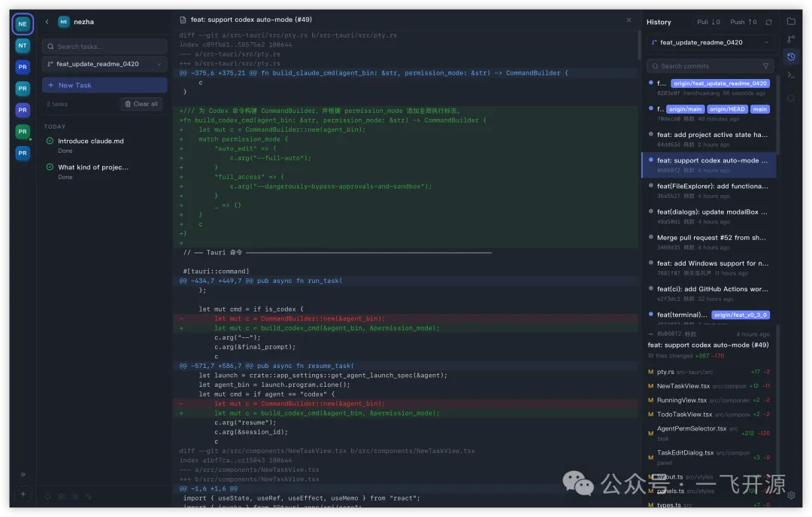812x517 pixels.
Task: Select the History clock icon in right rail
Action: coord(791,56)
